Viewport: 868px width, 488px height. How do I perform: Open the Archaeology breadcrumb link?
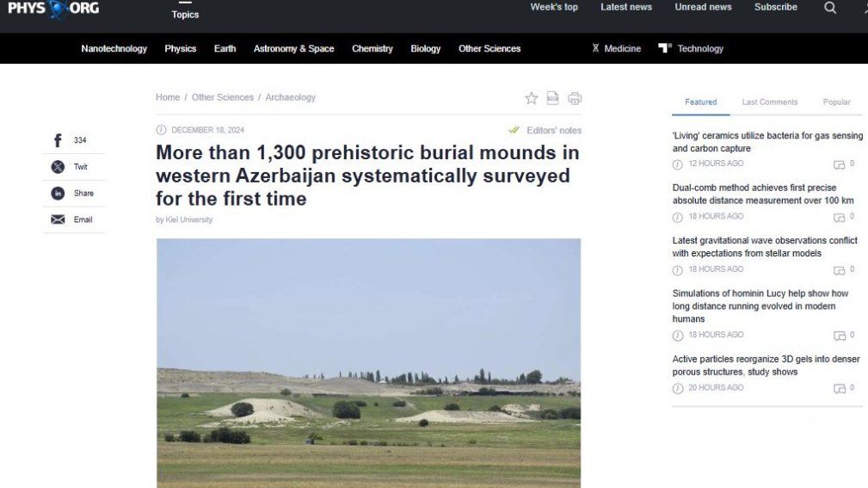pyautogui.click(x=290, y=97)
